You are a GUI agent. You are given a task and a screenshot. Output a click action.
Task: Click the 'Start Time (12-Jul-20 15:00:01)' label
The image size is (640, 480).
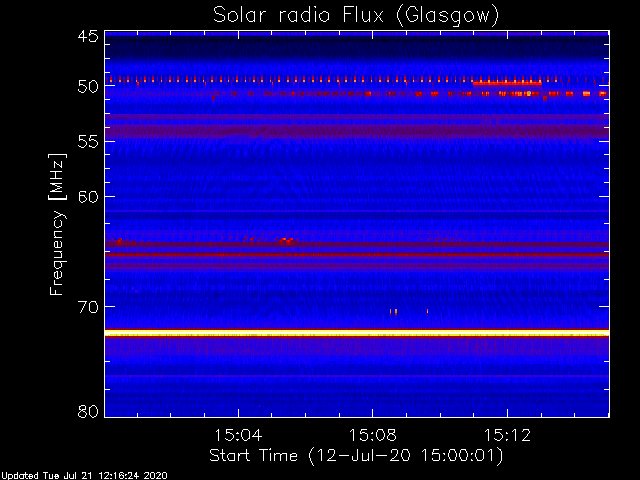coord(356,455)
